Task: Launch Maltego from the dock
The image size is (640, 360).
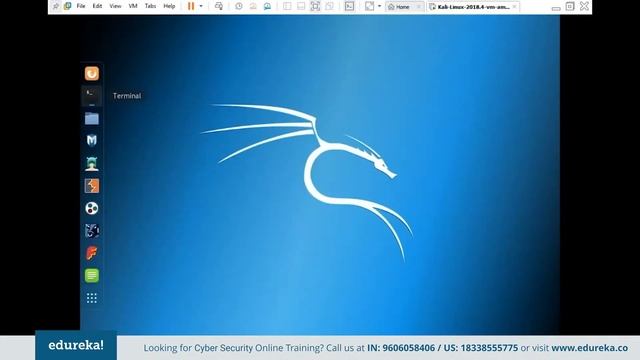Action: point(92,231)
